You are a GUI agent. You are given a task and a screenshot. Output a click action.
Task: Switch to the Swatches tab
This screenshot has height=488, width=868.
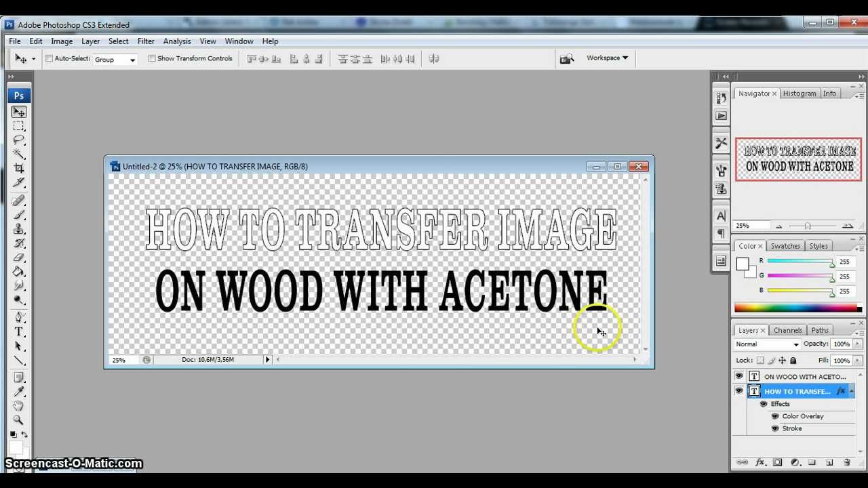tap(785, 246)
